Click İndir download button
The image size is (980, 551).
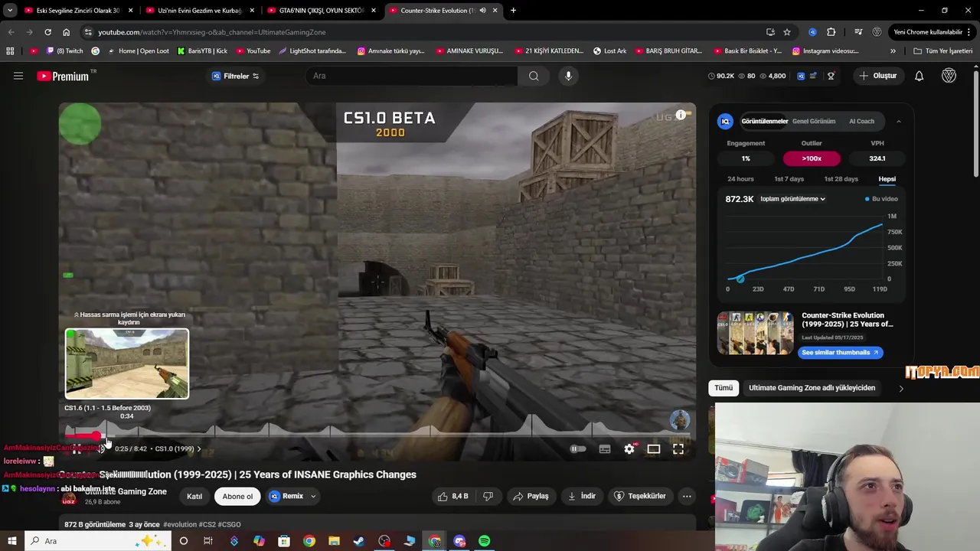tap(582, 497)
